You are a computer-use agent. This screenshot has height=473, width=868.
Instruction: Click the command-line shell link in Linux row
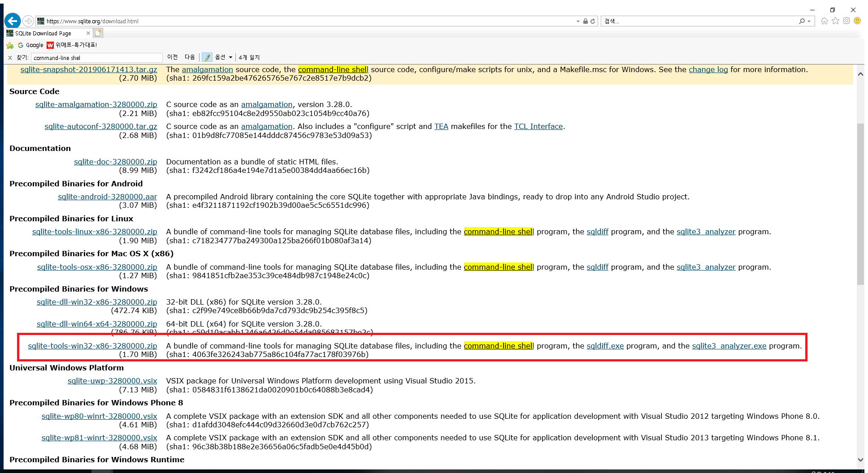pos(499,232)
